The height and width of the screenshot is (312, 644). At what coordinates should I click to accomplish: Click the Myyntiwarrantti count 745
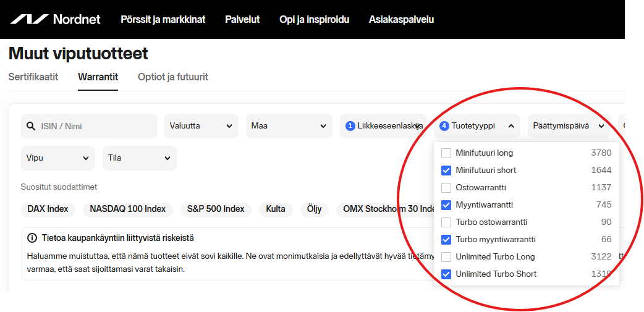coord(604,205)
